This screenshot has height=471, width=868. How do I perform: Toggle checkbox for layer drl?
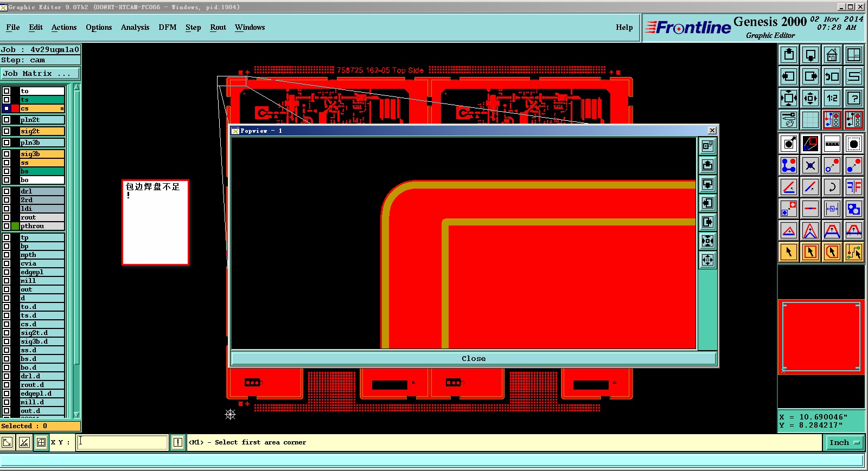(x=7, y=191)
